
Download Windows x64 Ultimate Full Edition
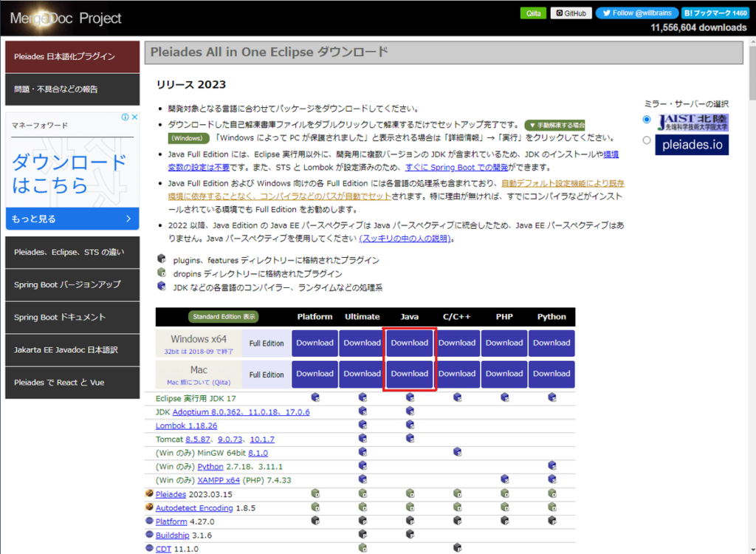tap(362, 343)
